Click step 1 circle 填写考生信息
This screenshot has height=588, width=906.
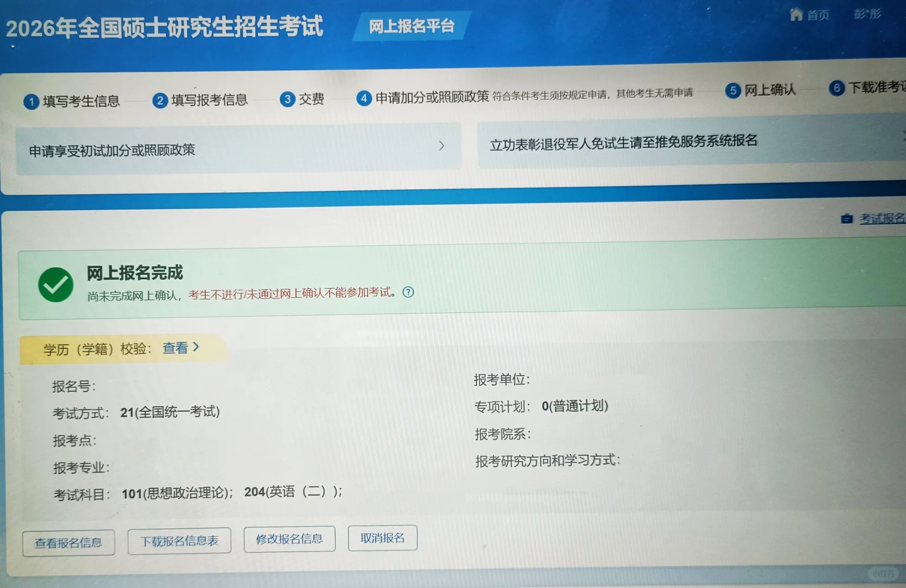[x=31, y=101]
